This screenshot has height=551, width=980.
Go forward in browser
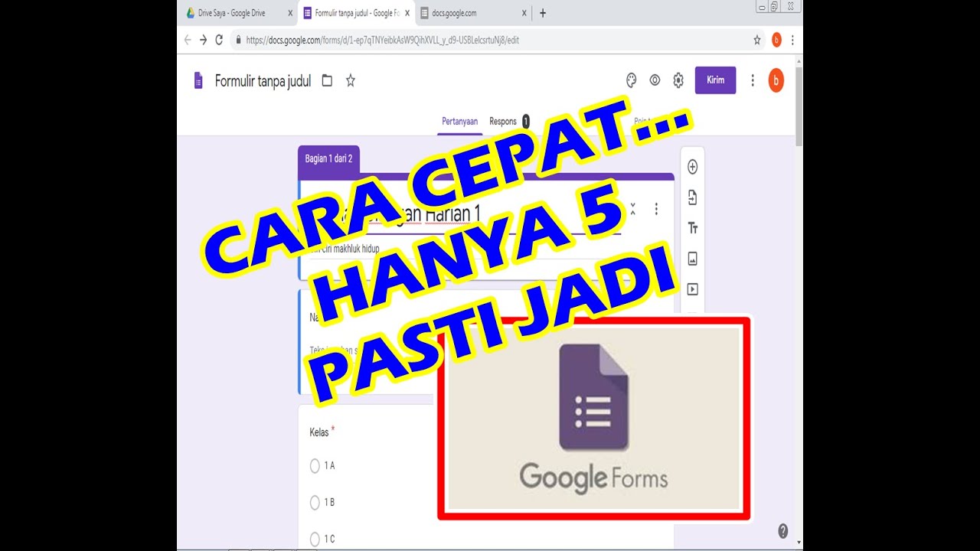point(203,40)
